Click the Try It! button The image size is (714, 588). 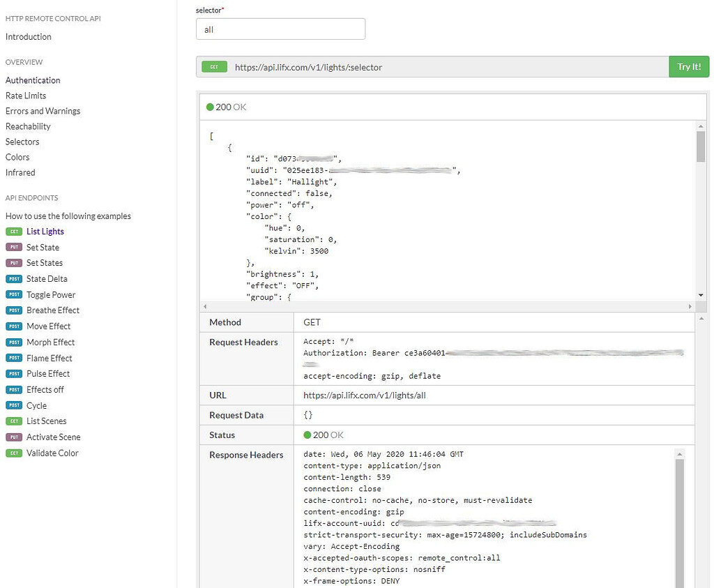[689, 66]
